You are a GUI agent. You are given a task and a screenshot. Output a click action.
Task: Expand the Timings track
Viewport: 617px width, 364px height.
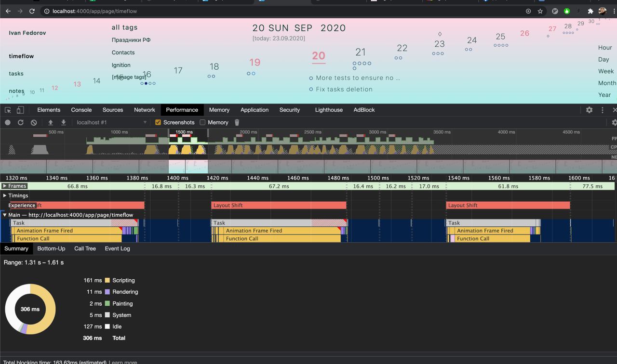(5, 195)
